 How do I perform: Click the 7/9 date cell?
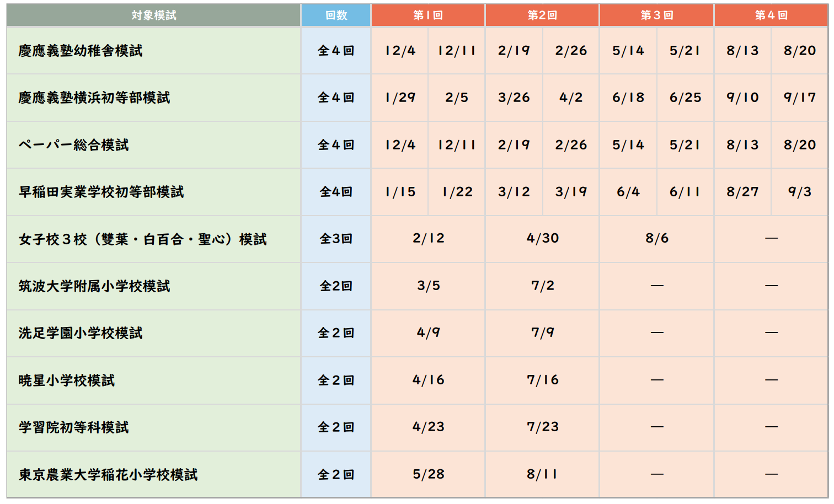(x=543, y=333)
